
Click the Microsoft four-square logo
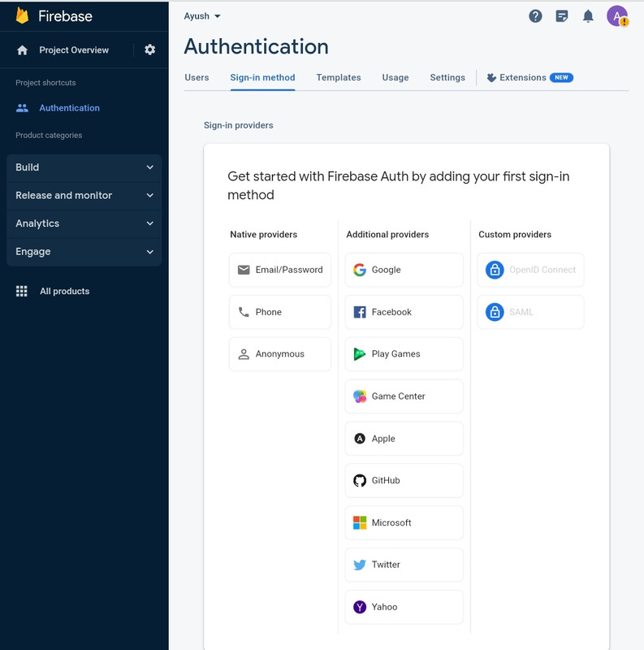360,522
